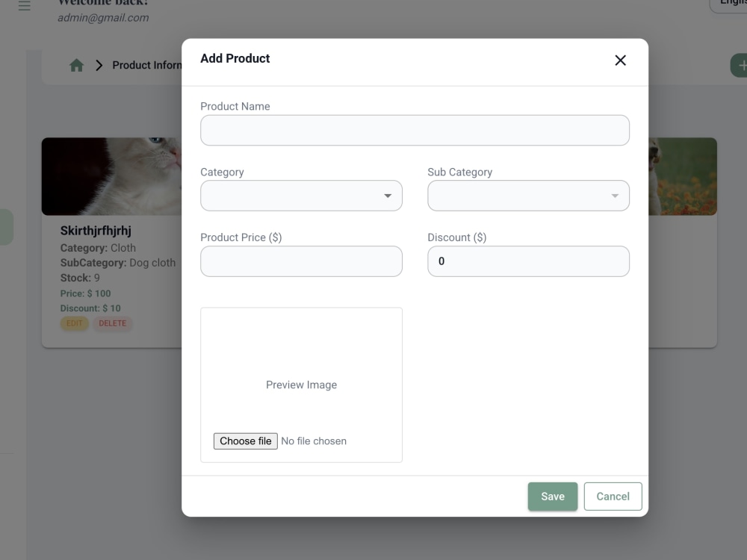Close the Add Product dialog with X

[620, 60]
